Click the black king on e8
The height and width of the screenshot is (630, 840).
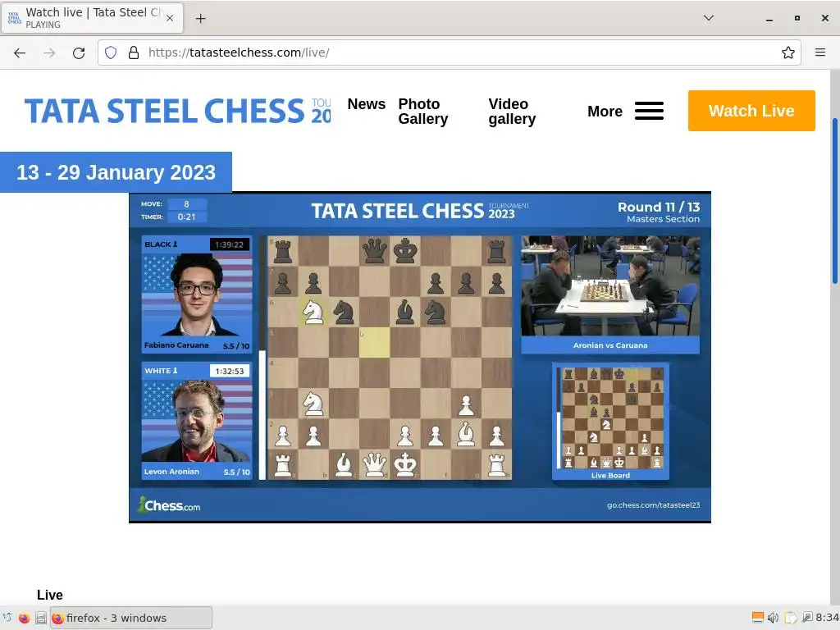pos(404,251)
